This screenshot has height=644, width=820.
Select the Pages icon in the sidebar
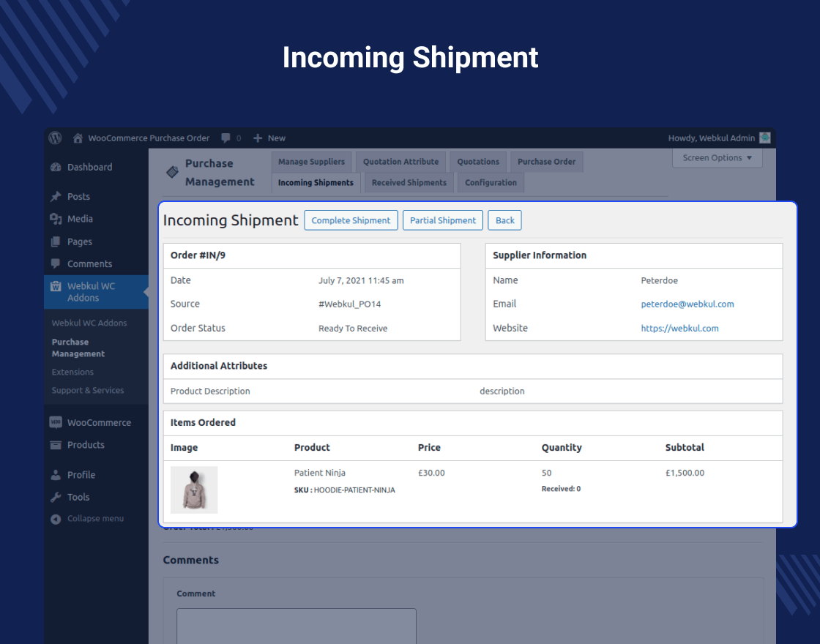[57, 241]
